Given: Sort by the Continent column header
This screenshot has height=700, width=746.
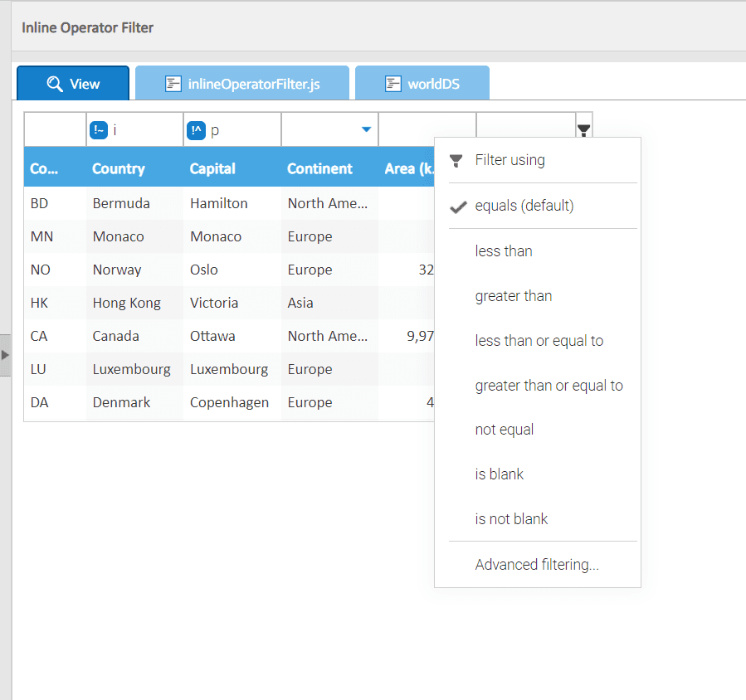Looking at the screenshot, I should [x=329, y=168].
